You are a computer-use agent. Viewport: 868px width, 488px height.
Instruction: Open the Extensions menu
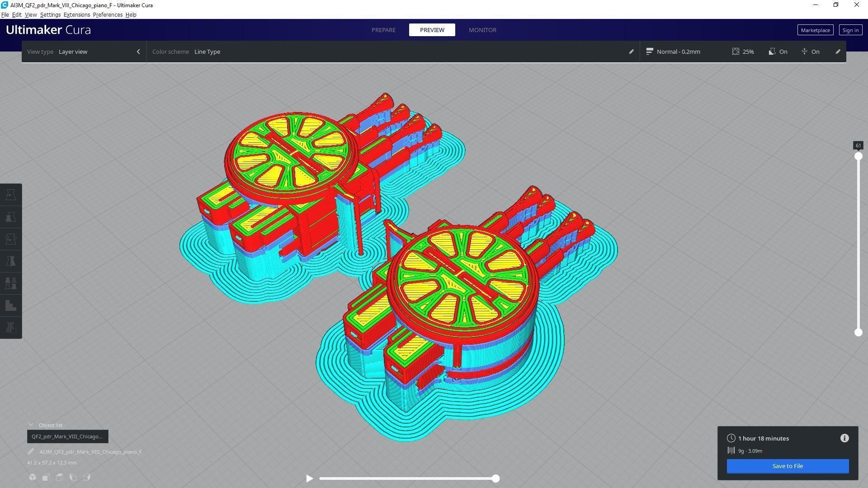[76, 15]
